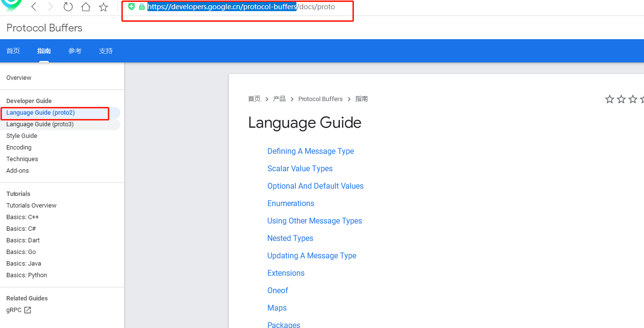Jump to Scalar Value Types section

(x=300, y=169)
